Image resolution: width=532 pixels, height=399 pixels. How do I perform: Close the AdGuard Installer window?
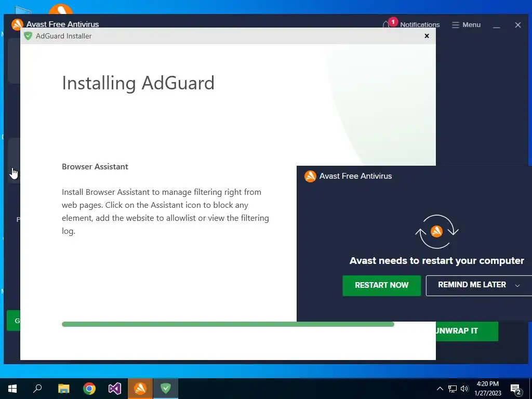[x=427, y=36]
